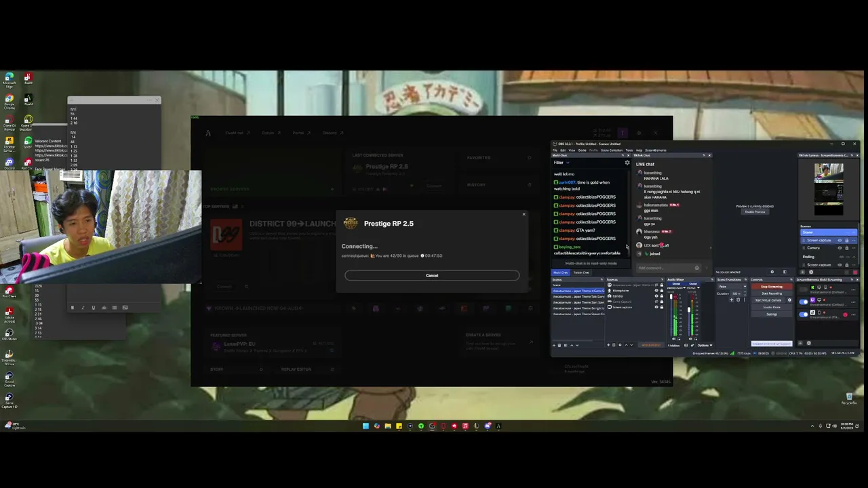Toggle Microphone source visibility eye
This screenshot has width=868, height=488.
pyautogui.click(x=656, y=291)
